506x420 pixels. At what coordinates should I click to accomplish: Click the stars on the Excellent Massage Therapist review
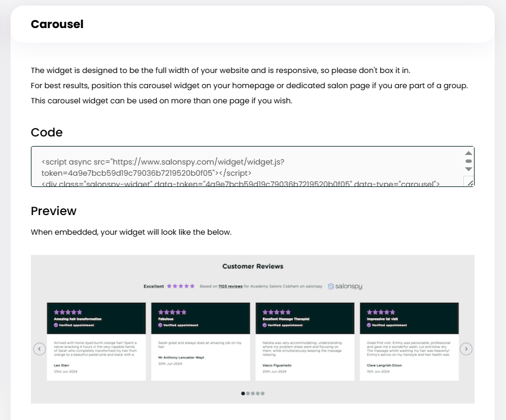click(275, 312)
